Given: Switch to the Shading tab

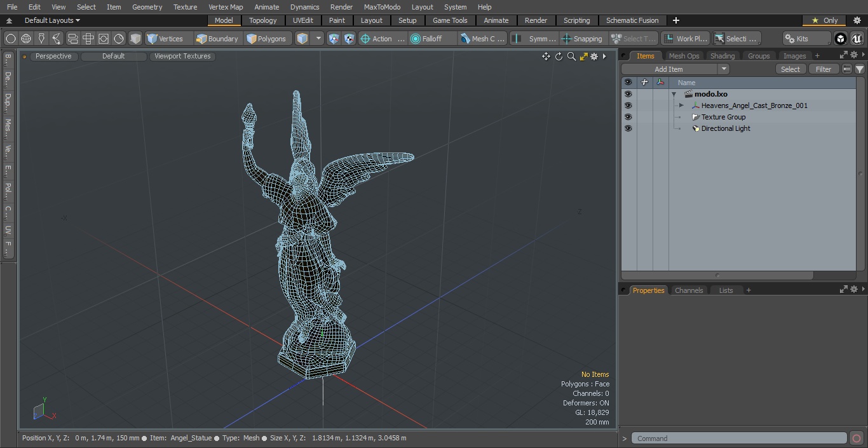Looking at the screenshot, I should click(722, 56).
